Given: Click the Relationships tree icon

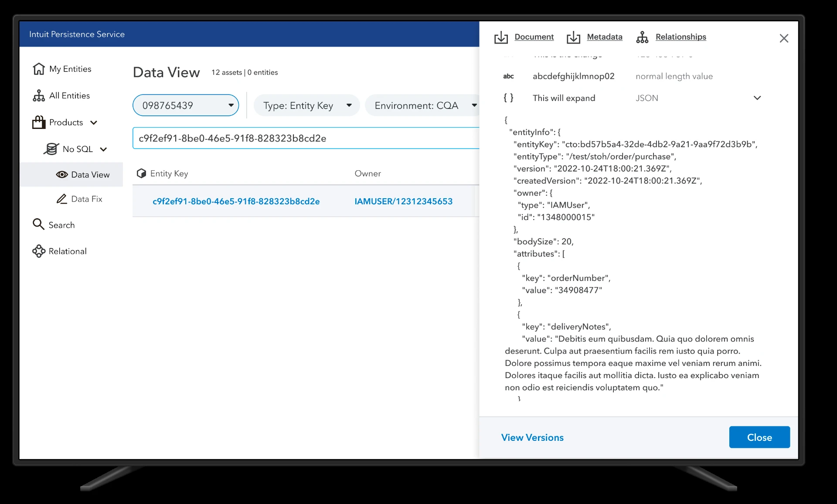Looking at the screenshot, I should (x=642, y=37).
